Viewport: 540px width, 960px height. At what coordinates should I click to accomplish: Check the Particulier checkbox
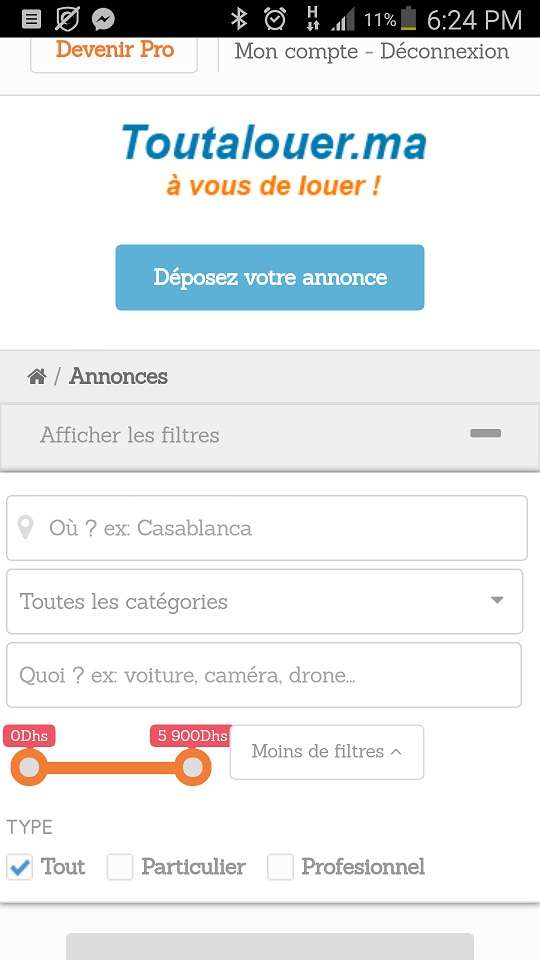(120, 867)
